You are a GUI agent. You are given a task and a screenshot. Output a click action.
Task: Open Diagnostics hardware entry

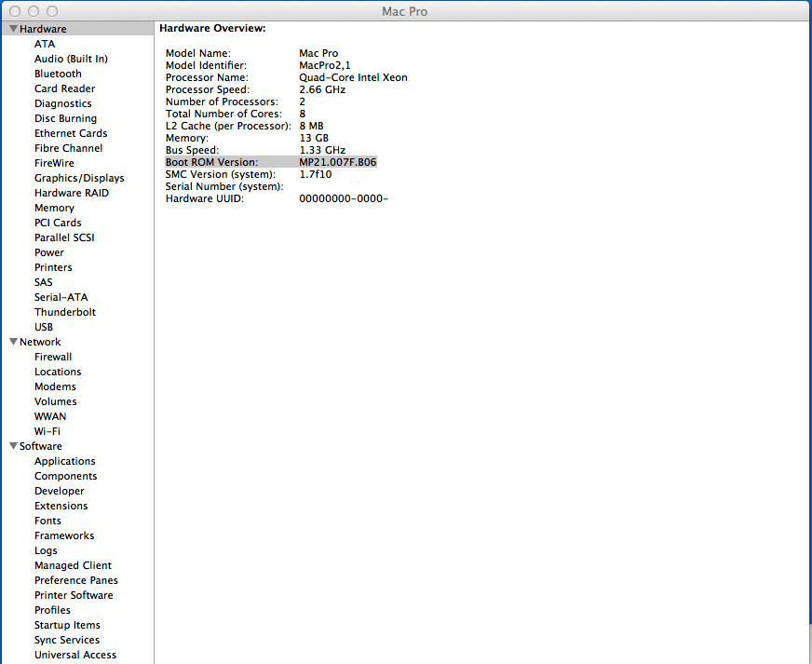pyautogui.click(x=62, y=103)
